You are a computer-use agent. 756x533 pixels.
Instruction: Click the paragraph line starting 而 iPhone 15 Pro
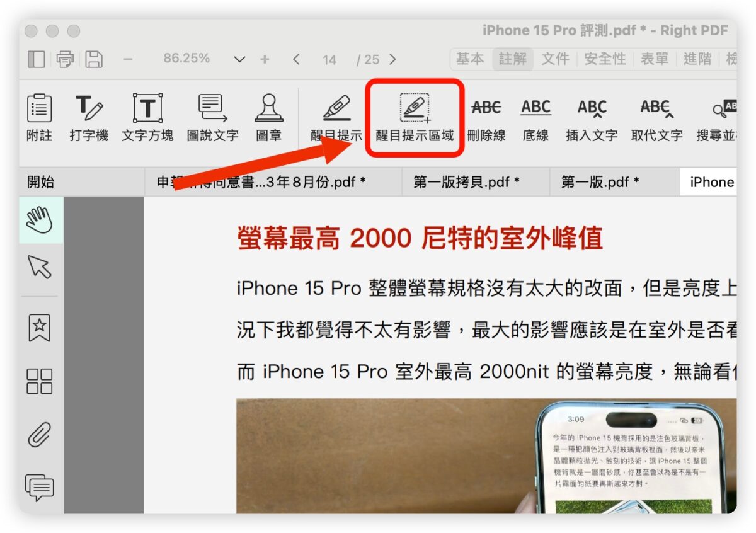486,372
